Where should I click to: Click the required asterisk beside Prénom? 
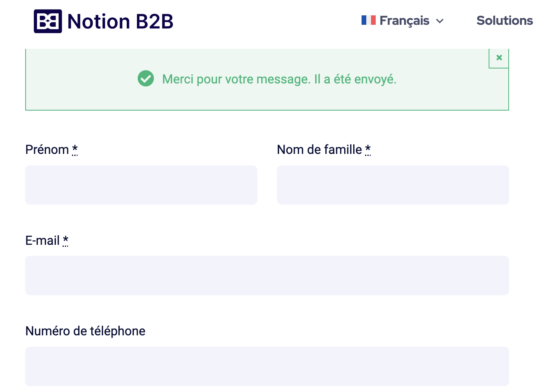pos(75,150)
